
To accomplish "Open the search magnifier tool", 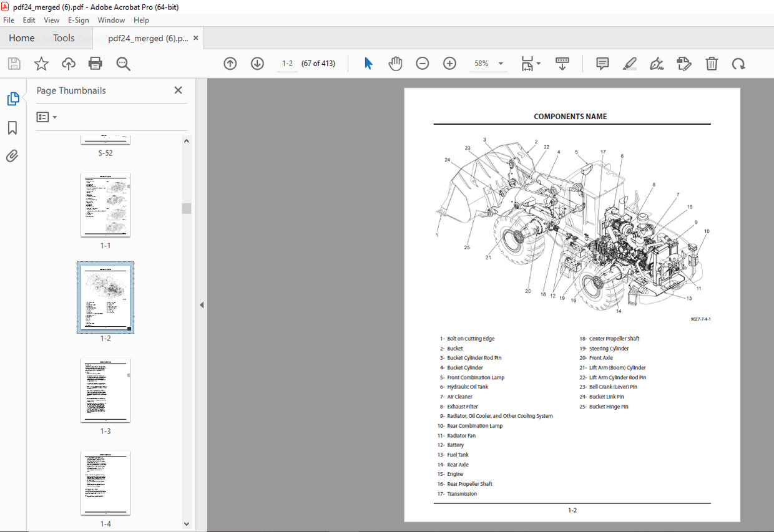I will (x=123, y=63).
